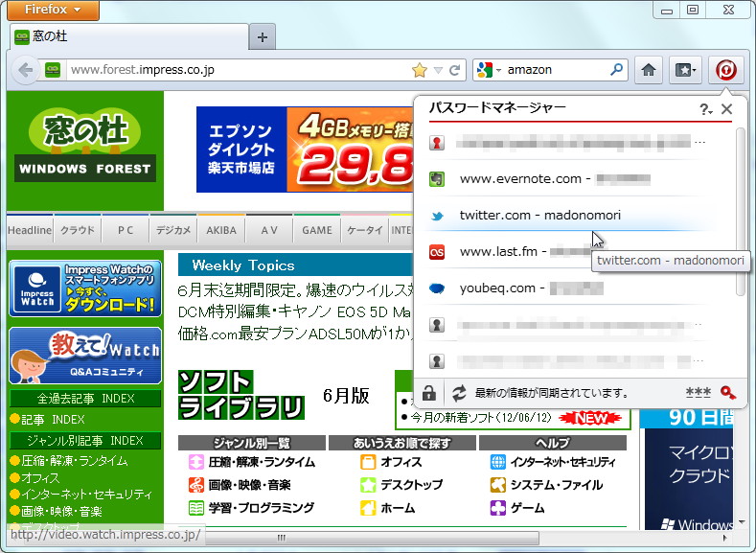Sync the password manager data
Screen dimensions: 756x553
tap(459, 393)
